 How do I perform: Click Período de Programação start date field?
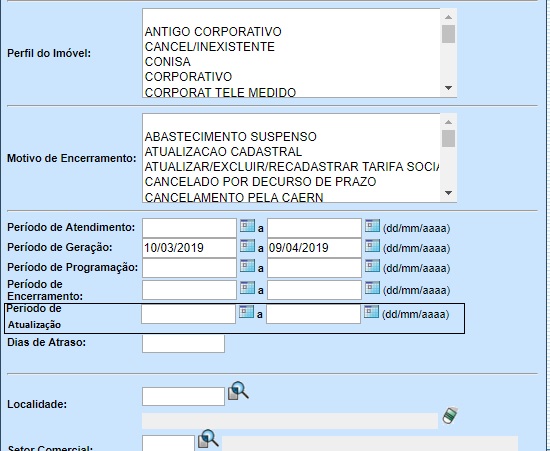[189, 268]
